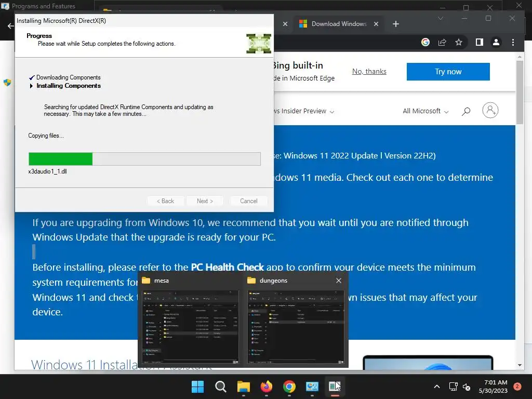Image resolution: width=532 pixels, height=399 pixels.
Task: Close the Download Windows tab
Action: pos(376,24)
